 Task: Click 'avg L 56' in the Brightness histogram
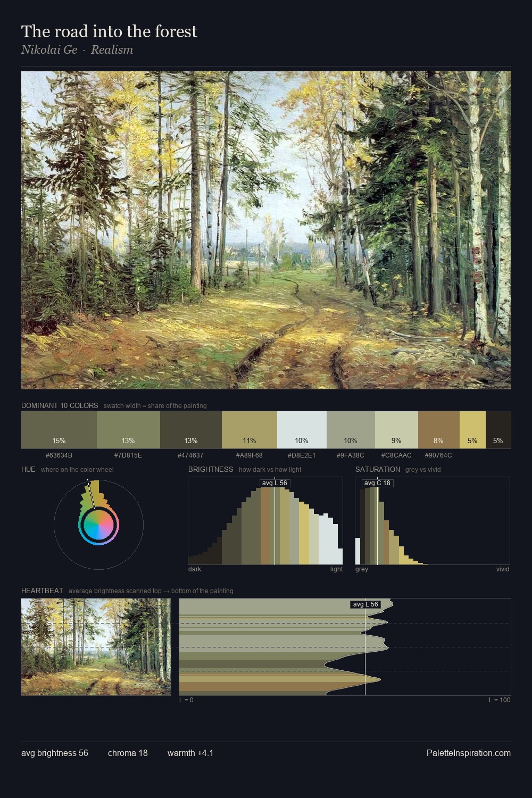275,483
